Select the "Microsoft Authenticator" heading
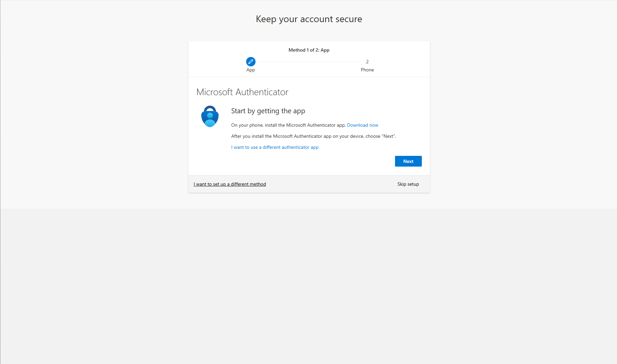The width and height of the screenshot is (617, 364). point(242,92)
